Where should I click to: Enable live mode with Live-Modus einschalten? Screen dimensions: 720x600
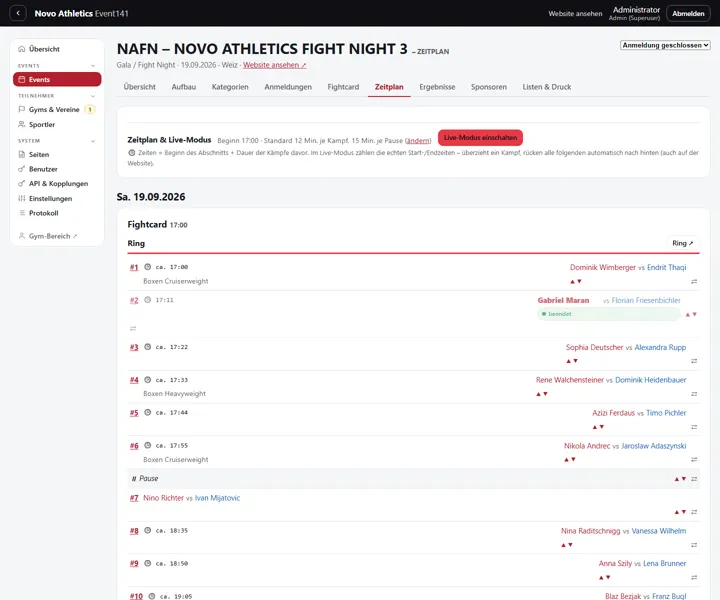coord(480,138)
